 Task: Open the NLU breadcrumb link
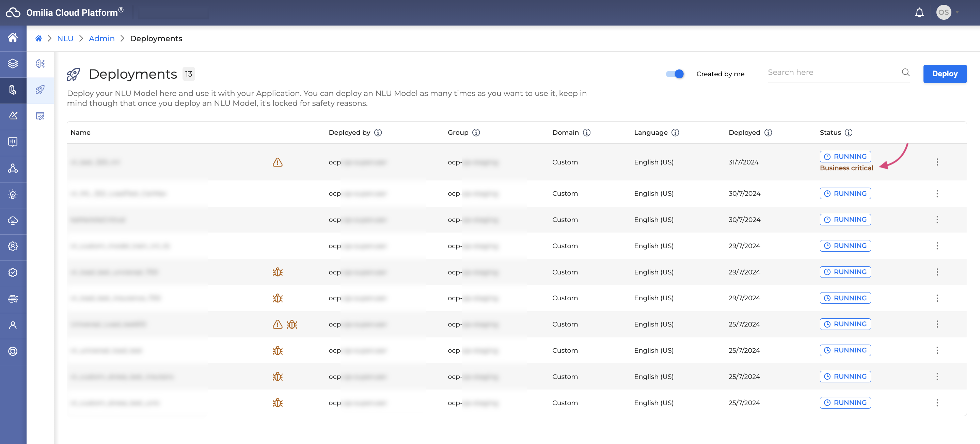[65, 38]
